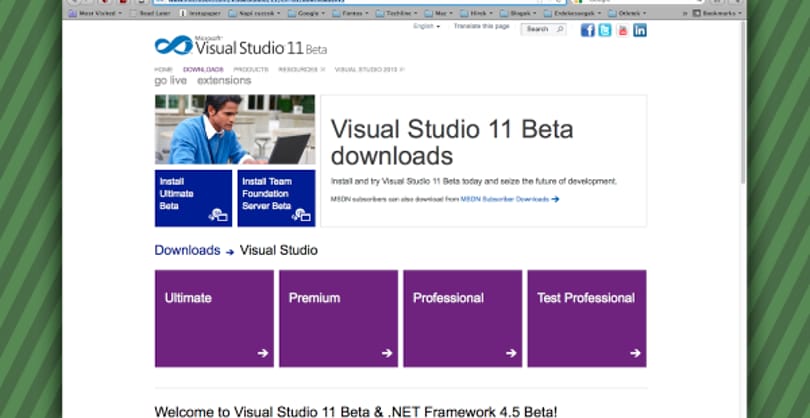Click install icon on Ultimate Beta tile

(219, 214)
